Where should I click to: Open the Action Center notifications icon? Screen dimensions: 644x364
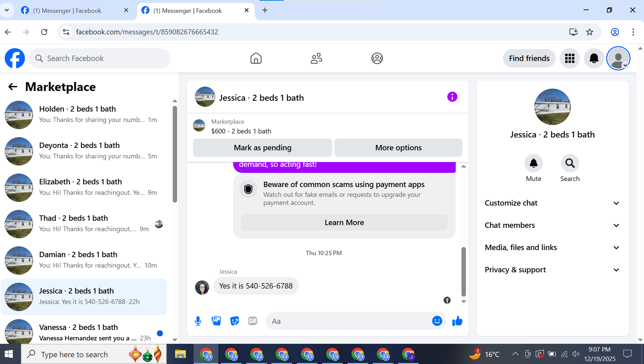pos(627,354)
